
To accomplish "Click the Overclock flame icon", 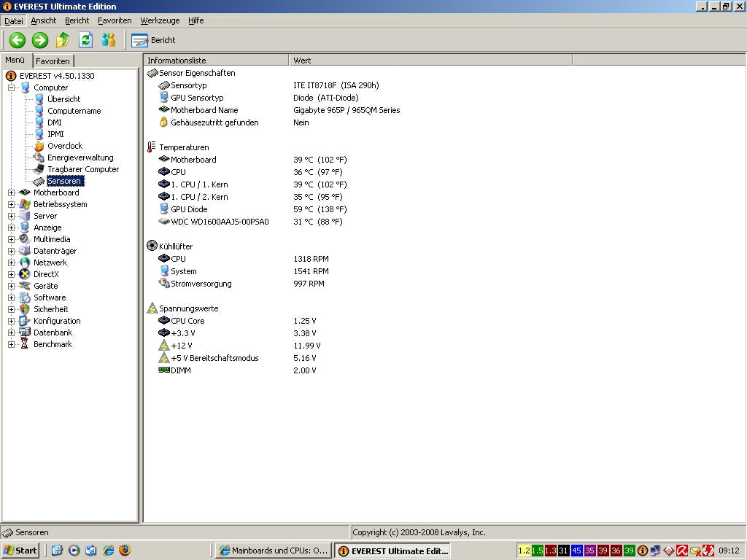I will (39, 146).
